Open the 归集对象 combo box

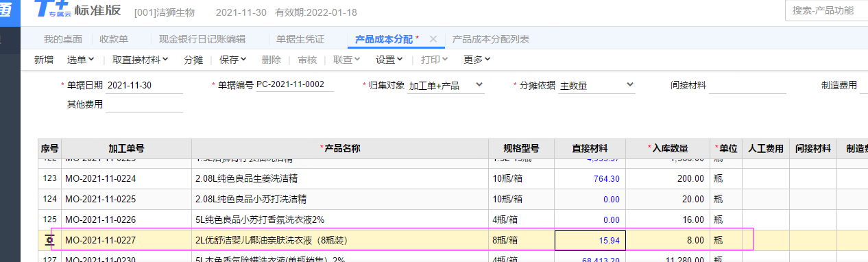pyautogui.click(x=446, y=86)
